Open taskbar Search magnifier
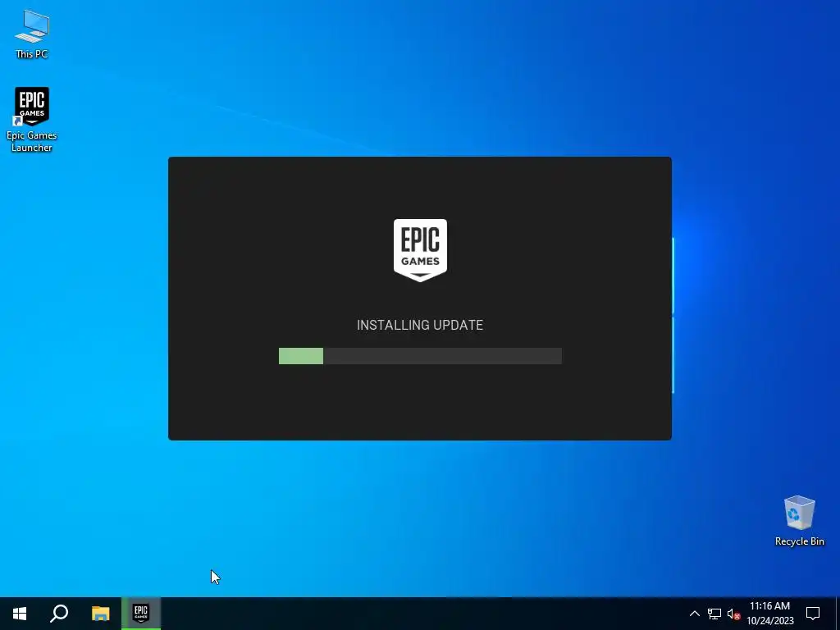 (x=59, y=614)
